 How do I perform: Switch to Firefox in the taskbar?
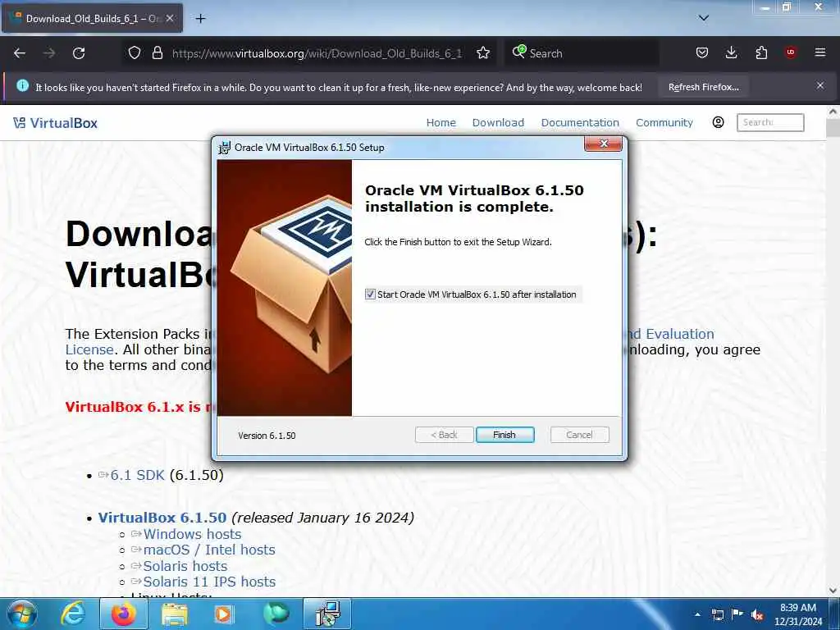[x=123, y=614]
